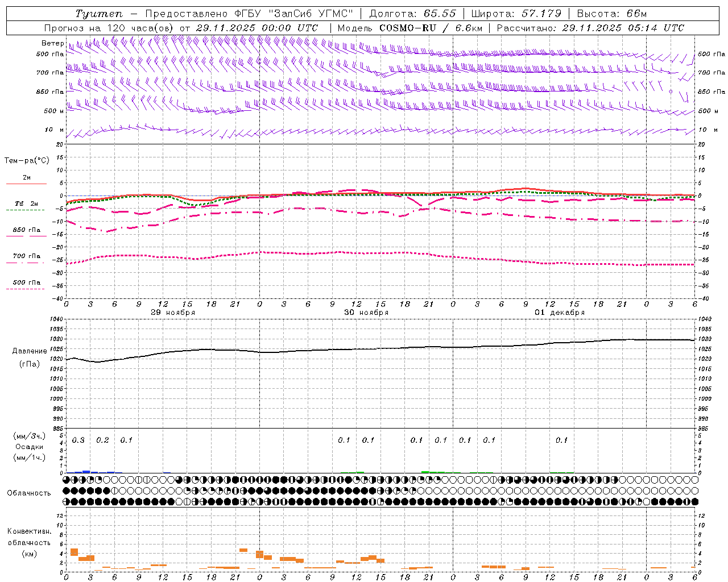Screen dimensions: 728x582
Task: Click the Высота: 66м value
Action: pos(612,14)
